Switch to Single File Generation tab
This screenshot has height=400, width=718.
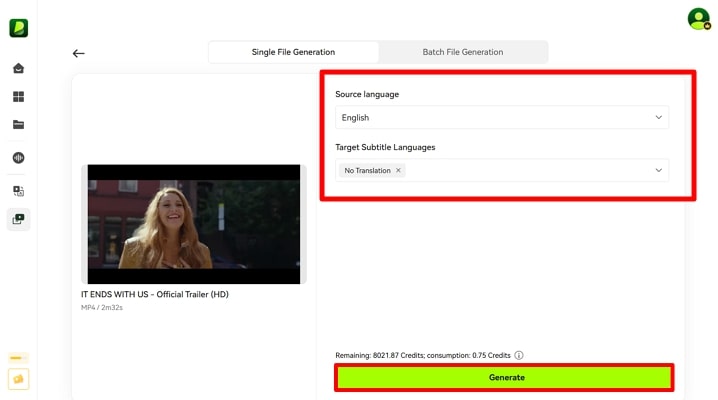coord(293,52)
